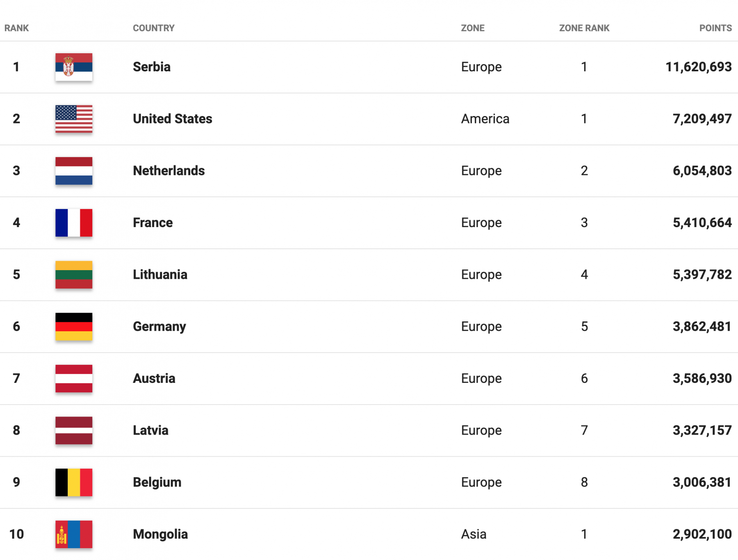
Task: Click Serbia's points value 11,620,693
Action: [x=699, y=67]
